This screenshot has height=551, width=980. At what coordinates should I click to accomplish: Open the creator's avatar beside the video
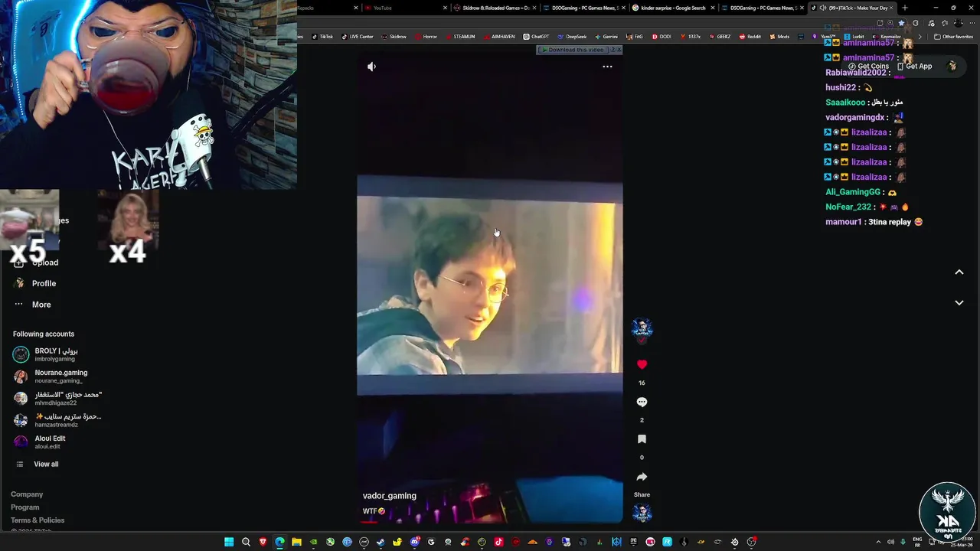coord(642,328)
